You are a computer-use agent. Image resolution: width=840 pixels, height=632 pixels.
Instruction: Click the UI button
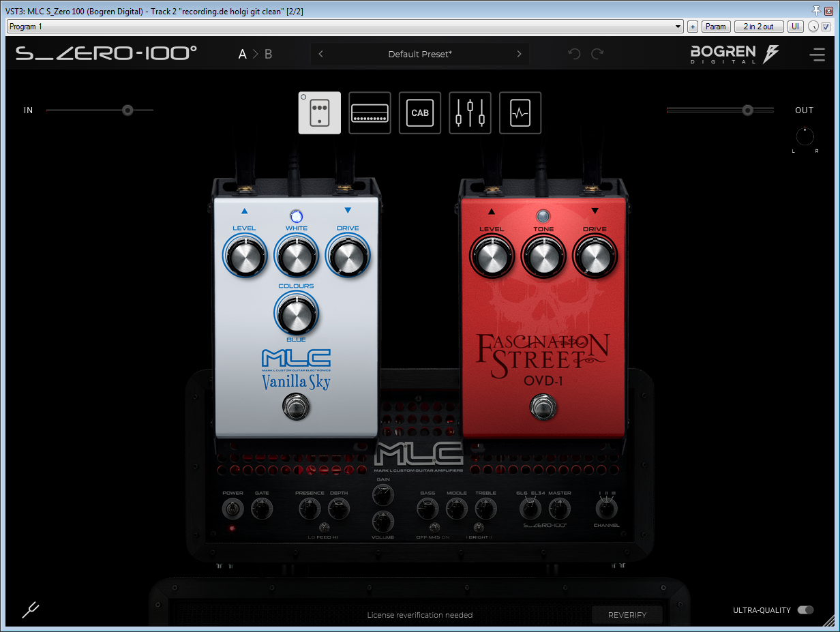click(795, 27)
